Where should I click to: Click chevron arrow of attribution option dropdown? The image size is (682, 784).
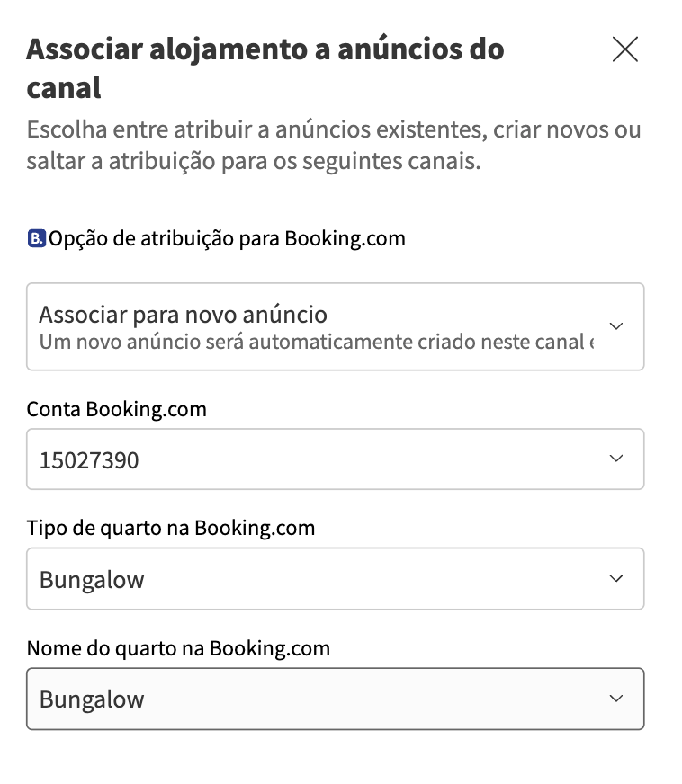tap(616, 325)
